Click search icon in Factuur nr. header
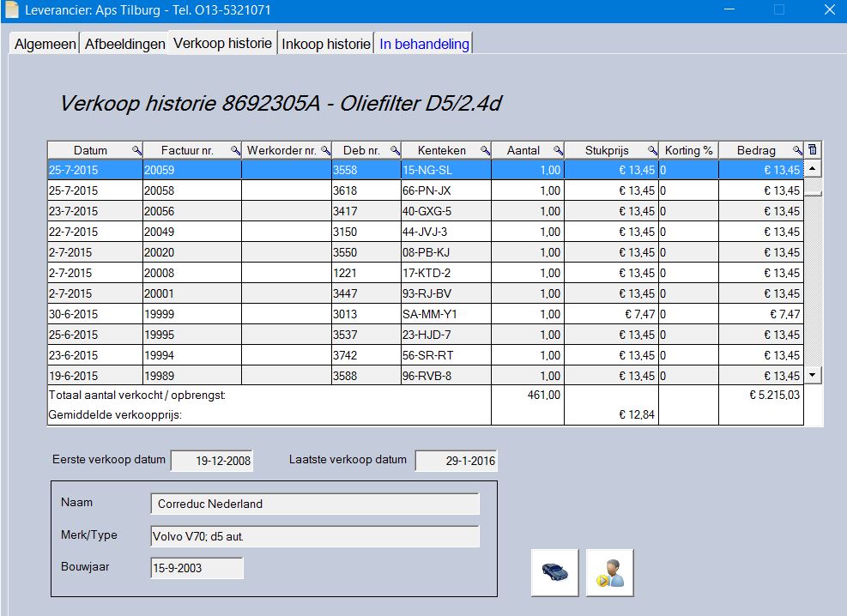Image resolution: width=847 pixels, height=616 pixels. click(236, 150)
